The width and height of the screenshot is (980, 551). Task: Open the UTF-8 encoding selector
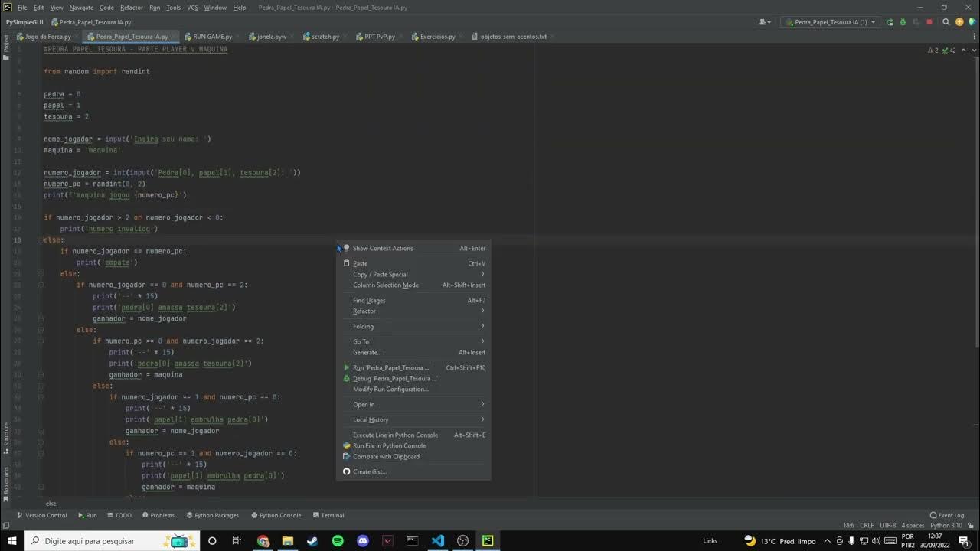888,526
